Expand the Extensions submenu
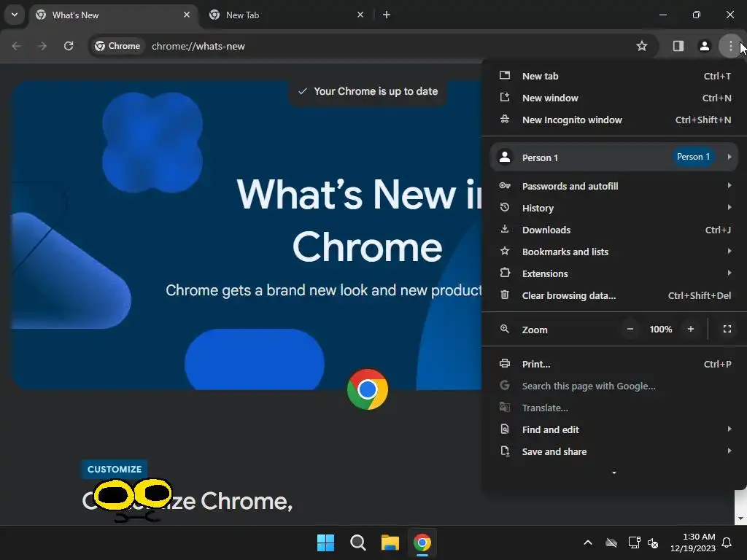 pos(614,274)
